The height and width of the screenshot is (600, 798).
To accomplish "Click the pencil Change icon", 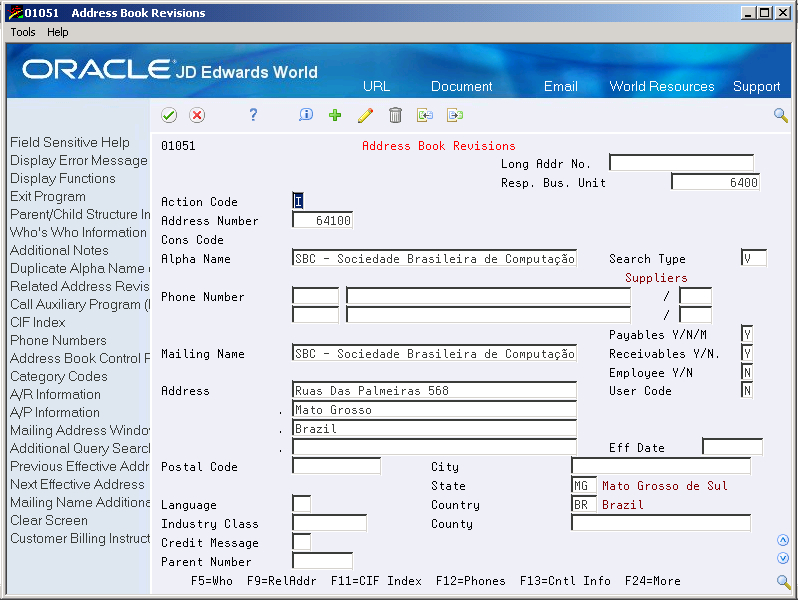I will click(x=365, y=115).
